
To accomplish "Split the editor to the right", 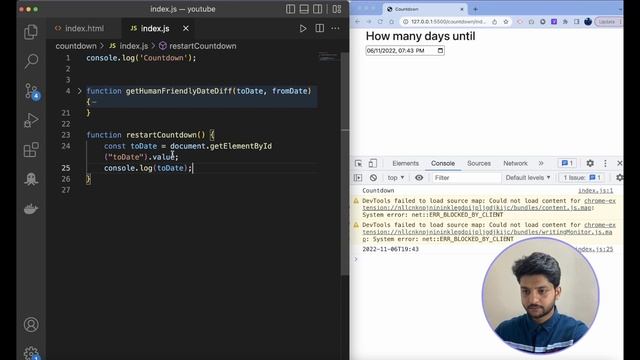I will click(320, 28).
